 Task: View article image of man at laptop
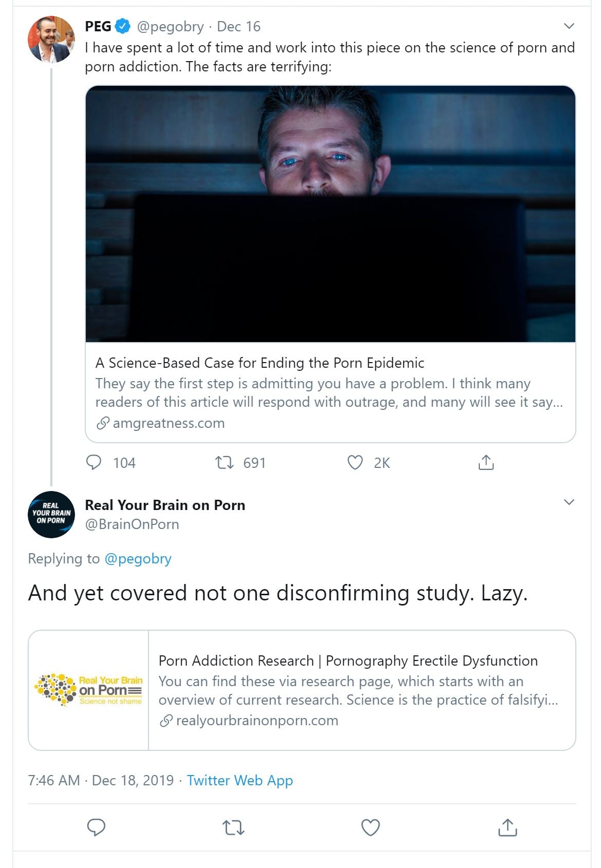[330, 214]
